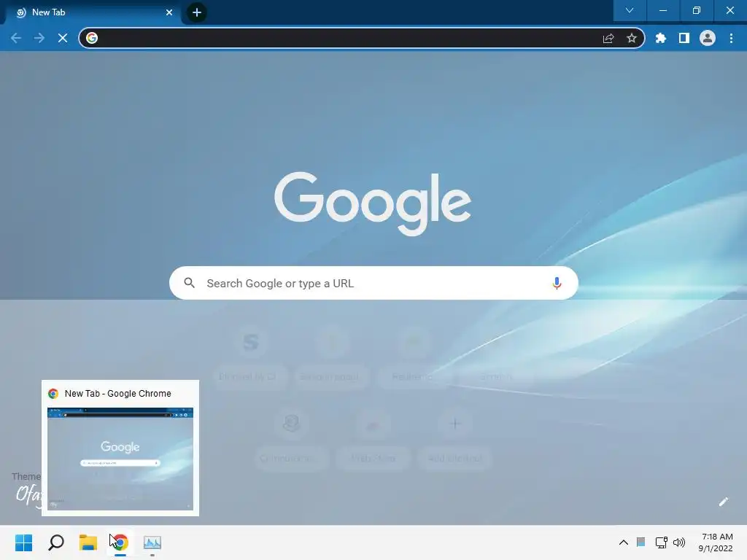747x560 pixels.
Task: Go forward to next page
Action: 39,38
